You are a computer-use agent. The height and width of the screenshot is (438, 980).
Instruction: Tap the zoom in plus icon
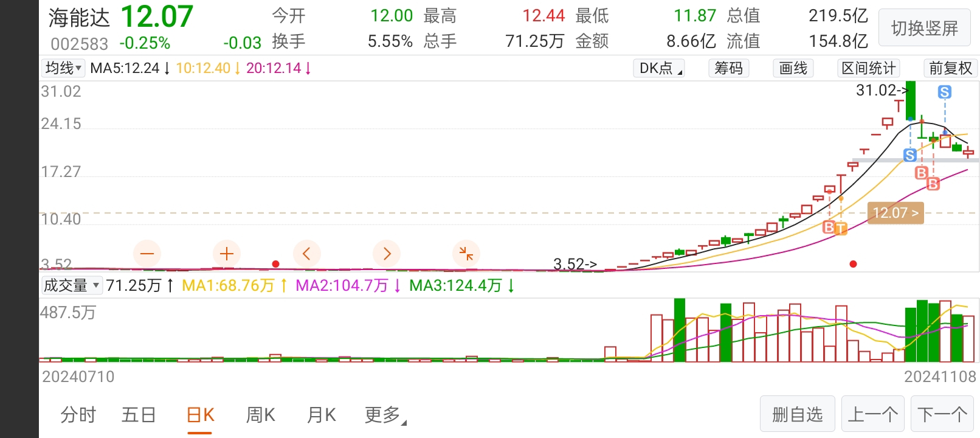click(227, 253)
